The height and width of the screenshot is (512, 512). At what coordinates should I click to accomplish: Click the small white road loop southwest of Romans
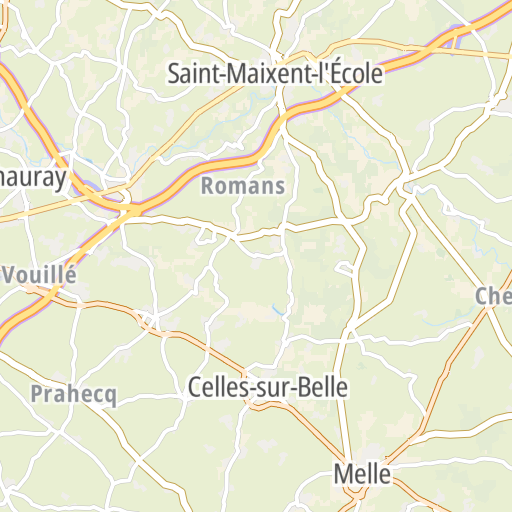[206, 236]
